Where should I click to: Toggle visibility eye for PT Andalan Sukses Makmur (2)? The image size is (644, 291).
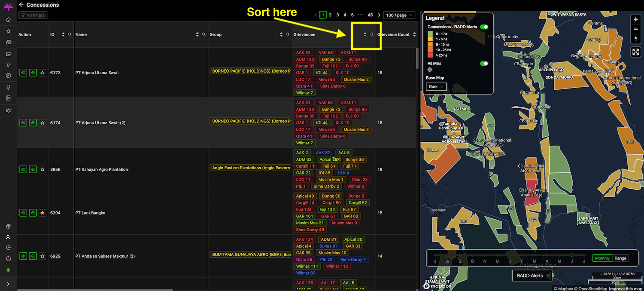23,256
